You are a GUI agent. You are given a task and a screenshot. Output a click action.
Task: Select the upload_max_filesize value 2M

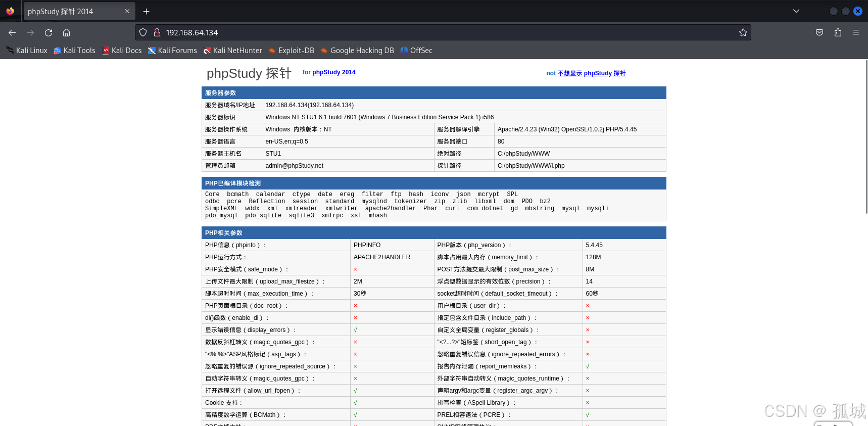[x=358, y=281]
